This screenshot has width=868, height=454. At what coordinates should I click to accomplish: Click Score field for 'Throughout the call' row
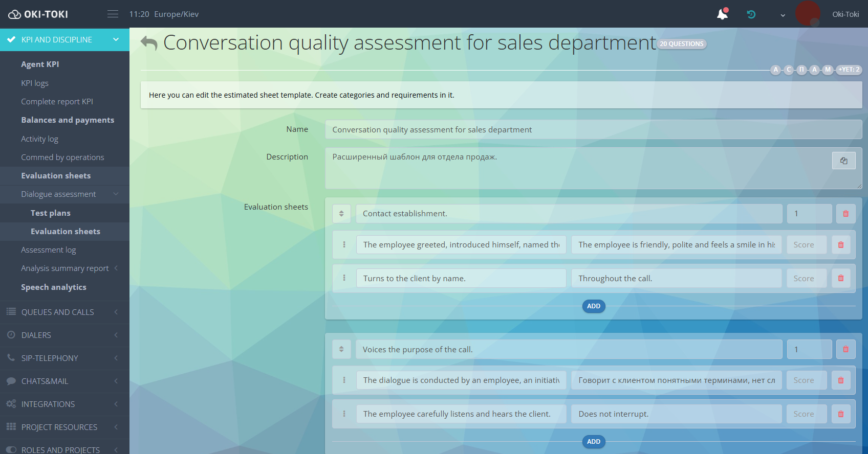(806, 279)
